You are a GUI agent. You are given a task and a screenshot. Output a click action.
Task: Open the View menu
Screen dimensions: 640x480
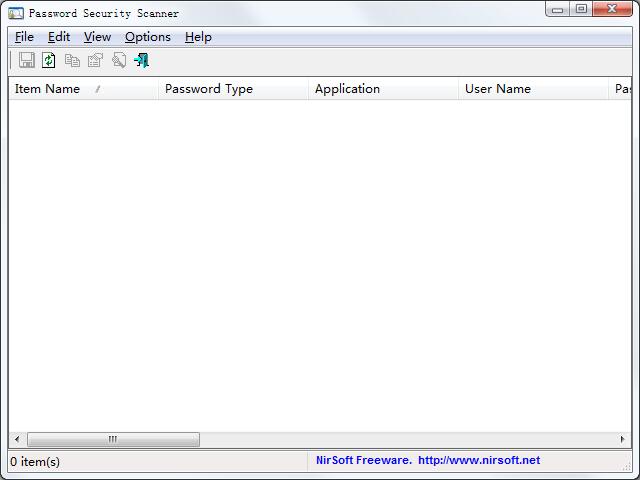(97, 37)
